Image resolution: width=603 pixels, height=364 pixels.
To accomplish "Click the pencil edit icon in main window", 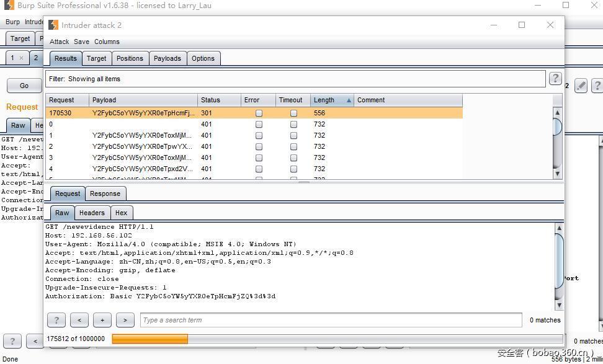I will tap(581, 86).
